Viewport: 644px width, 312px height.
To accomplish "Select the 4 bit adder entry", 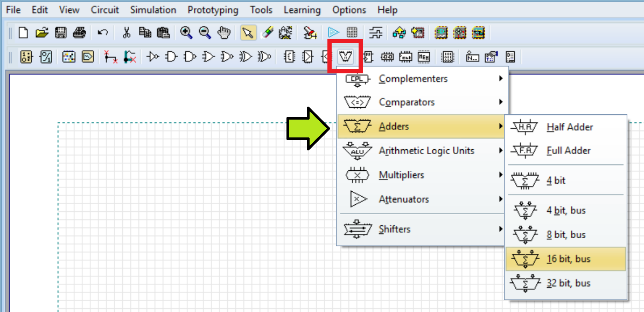I will (565, 180).
